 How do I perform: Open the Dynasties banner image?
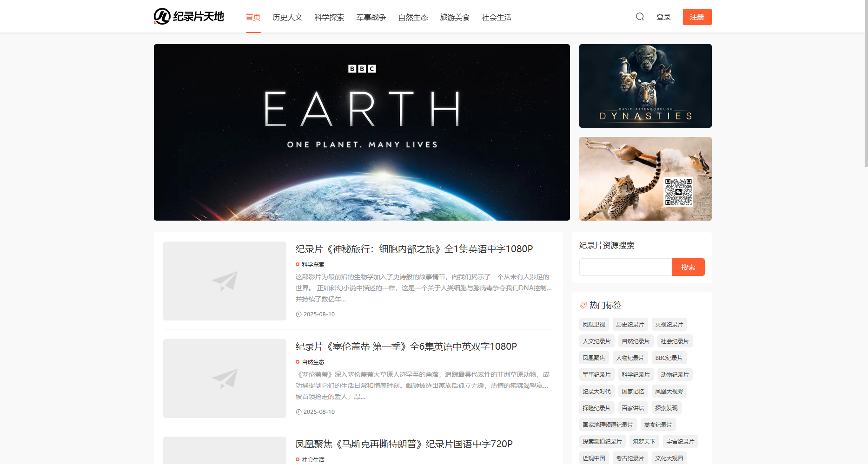coord(645,86)
